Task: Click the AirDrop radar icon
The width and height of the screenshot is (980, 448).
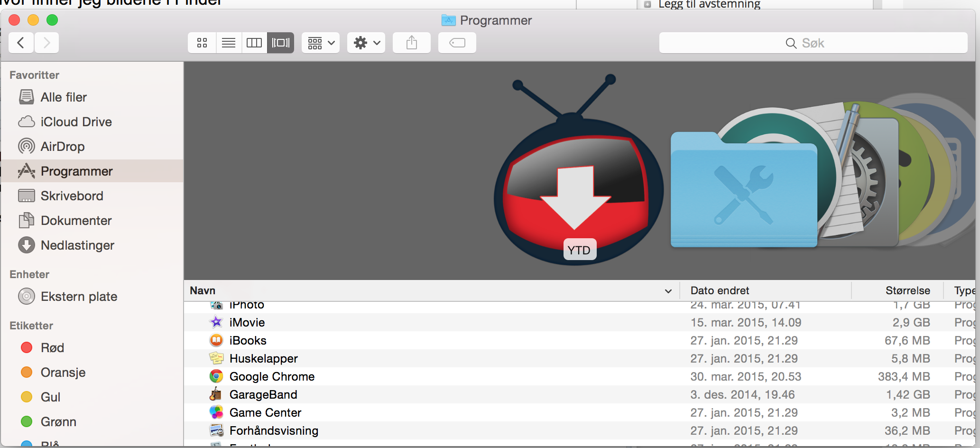Action: 27,146
